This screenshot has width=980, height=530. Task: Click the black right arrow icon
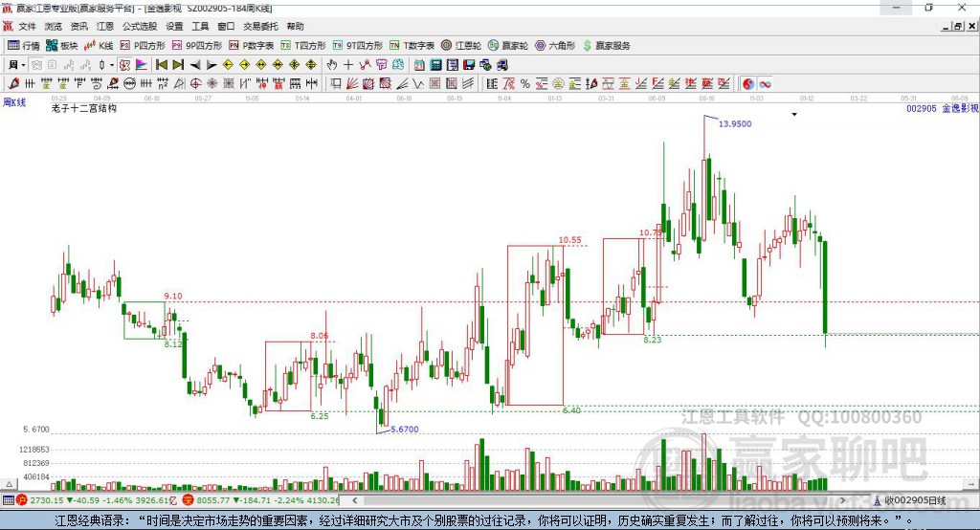(212, 65)
